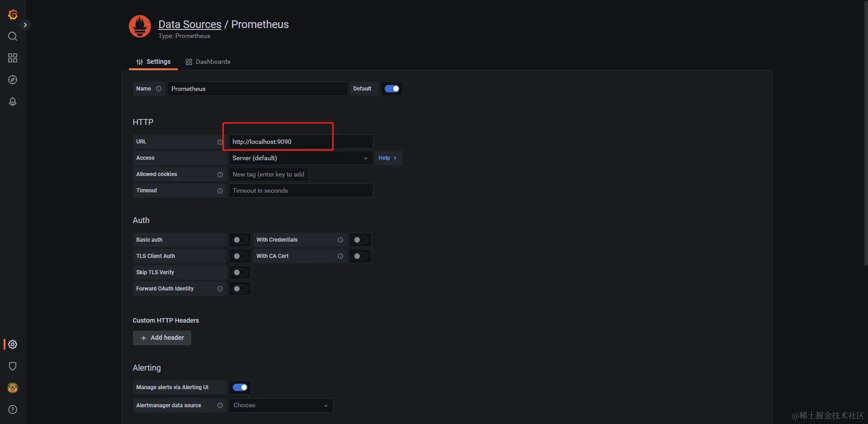Click the Timeout in seconds field
Screen dimensions: 868x424
[301, 191]
